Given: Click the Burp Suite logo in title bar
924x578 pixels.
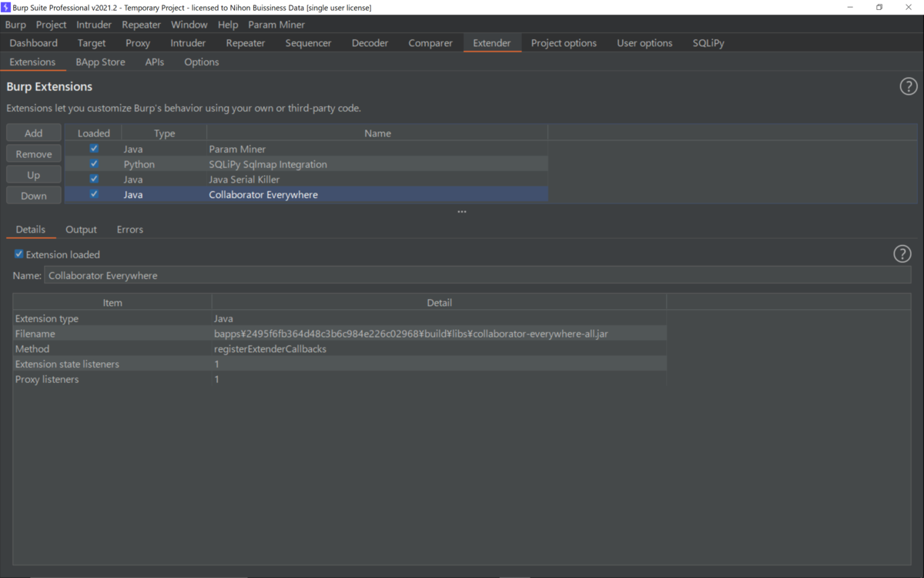Looking at the screenshot, I should (x=6, y=8).
